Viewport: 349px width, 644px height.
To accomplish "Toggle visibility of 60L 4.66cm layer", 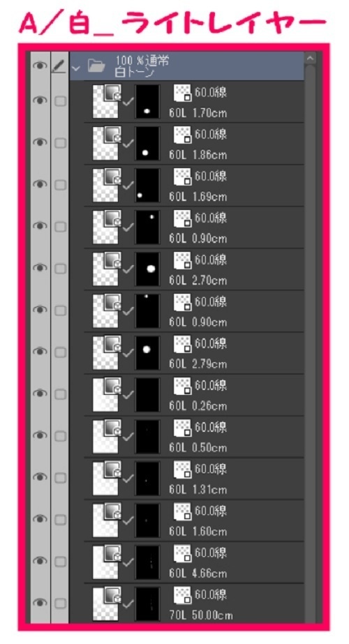I will pos(40,561).
